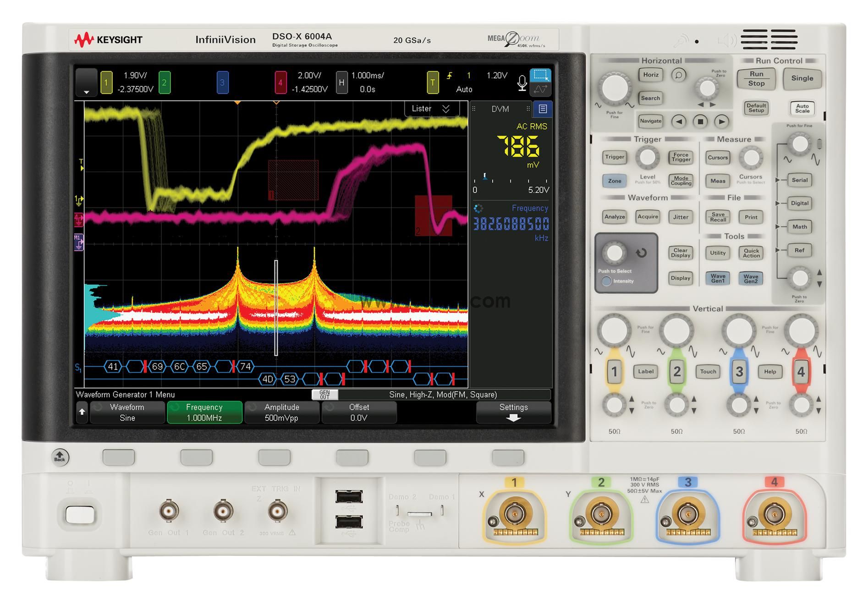Open the Lister dropdown on screen

[431, 109]
